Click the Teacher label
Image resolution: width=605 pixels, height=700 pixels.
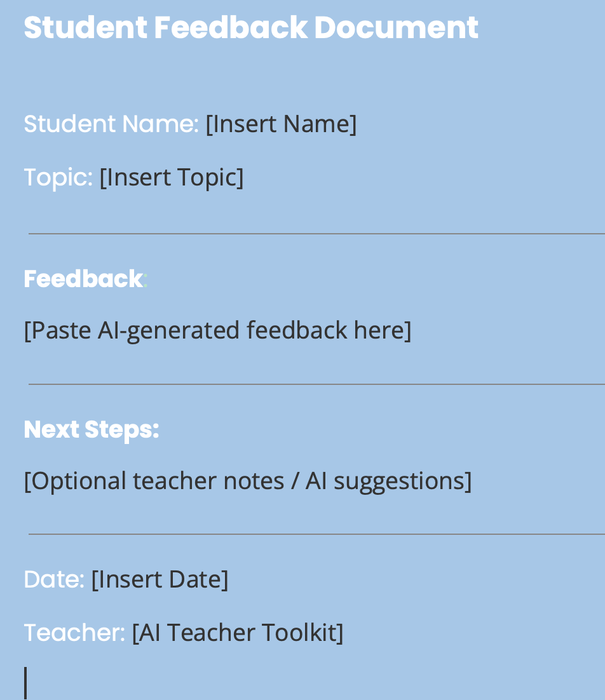coord(74,633)
